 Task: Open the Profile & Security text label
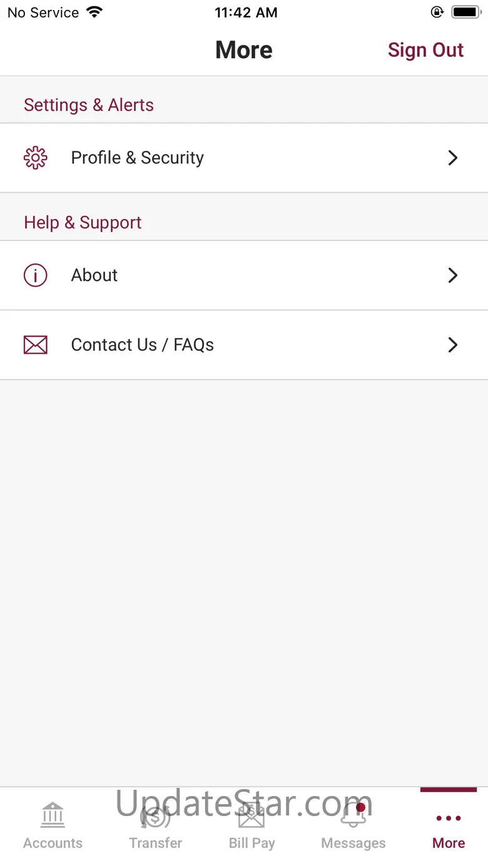coord(138,158)
